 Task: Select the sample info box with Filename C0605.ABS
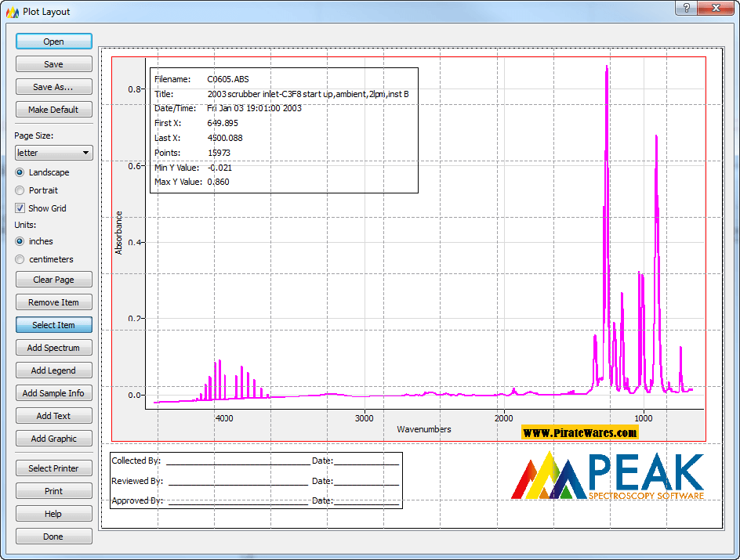click(x=283, y=130)
